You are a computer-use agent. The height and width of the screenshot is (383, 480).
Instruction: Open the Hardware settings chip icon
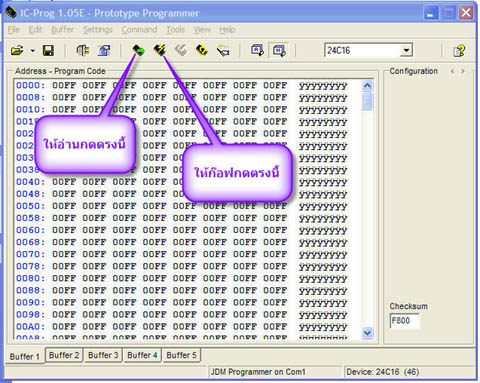(83, 50)
